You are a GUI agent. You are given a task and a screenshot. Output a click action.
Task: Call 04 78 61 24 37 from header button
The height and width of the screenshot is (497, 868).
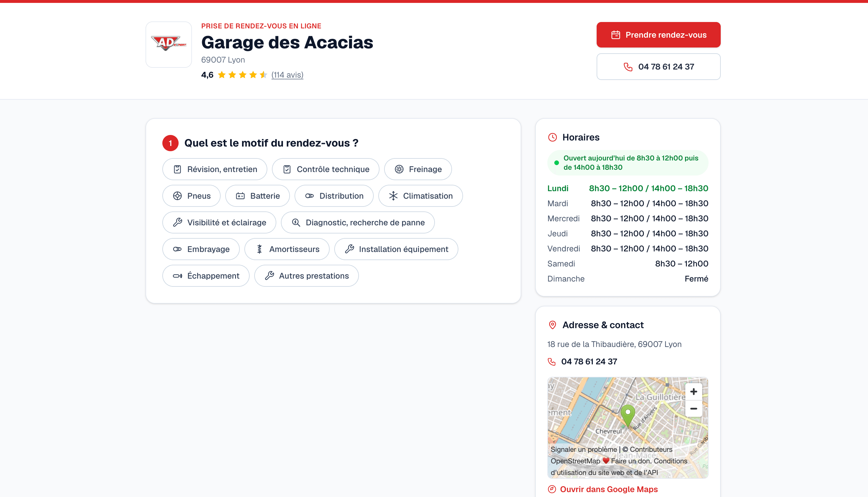click(658, 67)
